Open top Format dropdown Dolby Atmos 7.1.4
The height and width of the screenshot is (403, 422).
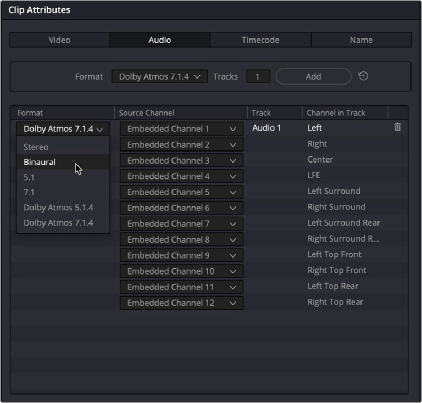[160, 77]
